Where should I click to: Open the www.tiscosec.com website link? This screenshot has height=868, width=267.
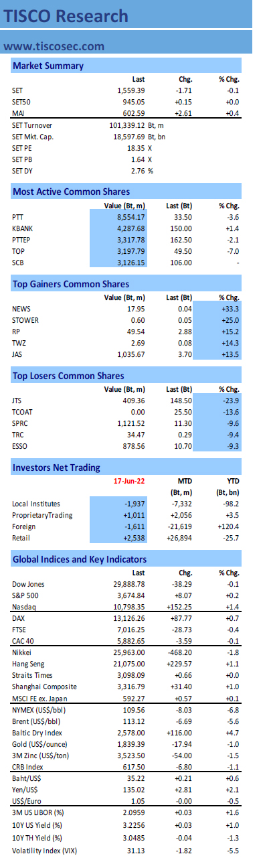tap(54, 46)
